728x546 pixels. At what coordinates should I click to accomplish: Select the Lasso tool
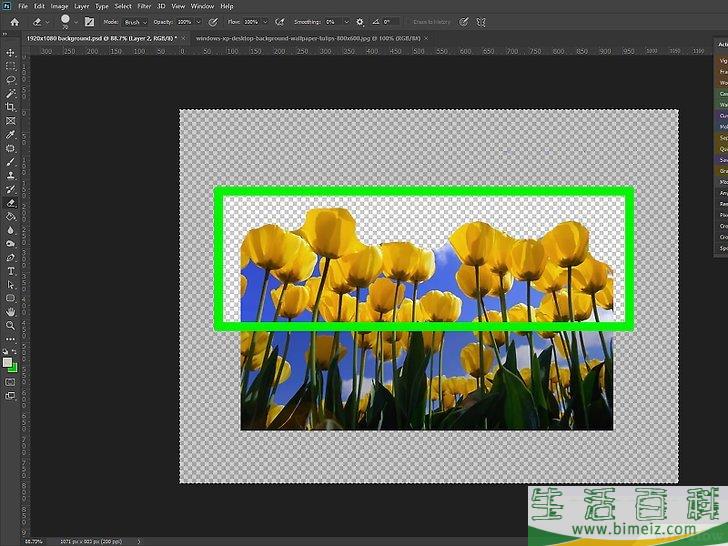coord(10,79)
